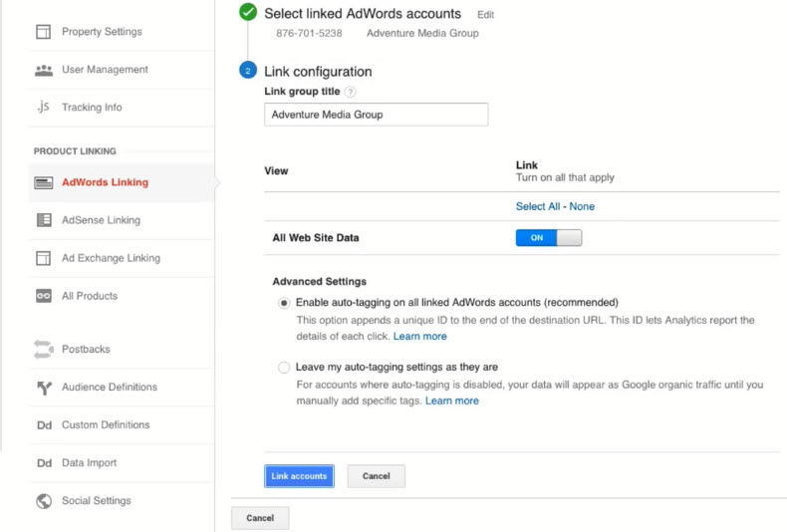Click the Ad Exchange Linking icon
Viewport: 787px width, 532px height.
click(43, 258)
